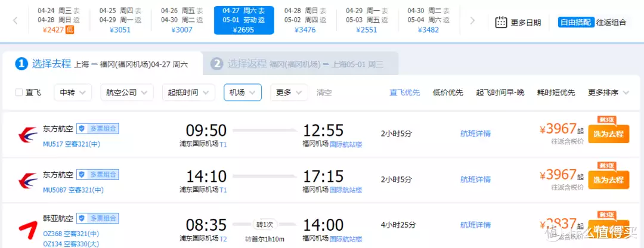Select 04-29 to 05-03 date option
This screenshot has height=248, width=644.
point(367,20)
